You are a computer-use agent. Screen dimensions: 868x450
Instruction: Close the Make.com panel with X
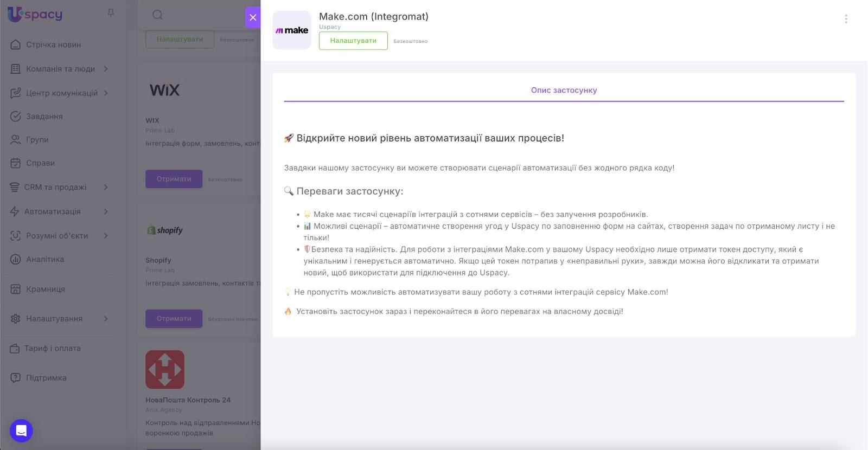click(253, 17)
